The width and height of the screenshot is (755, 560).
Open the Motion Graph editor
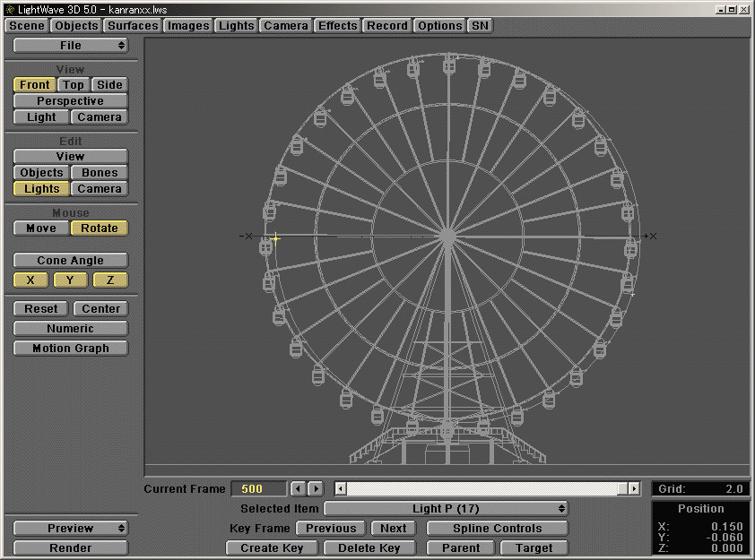[x=70, y=349]
